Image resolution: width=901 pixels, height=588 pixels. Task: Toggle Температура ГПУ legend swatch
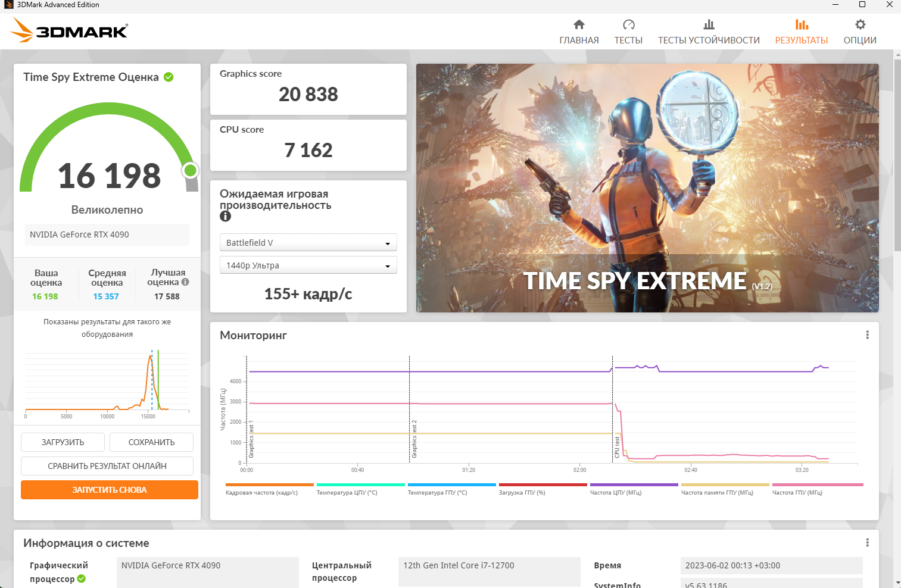pyautogui.click(x=451, y=484)
